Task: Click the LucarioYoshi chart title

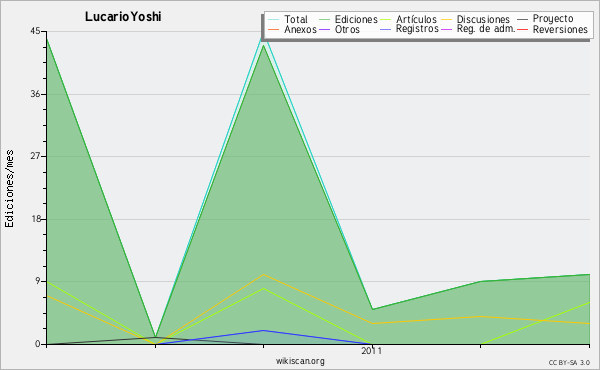Action: [123, 17]
